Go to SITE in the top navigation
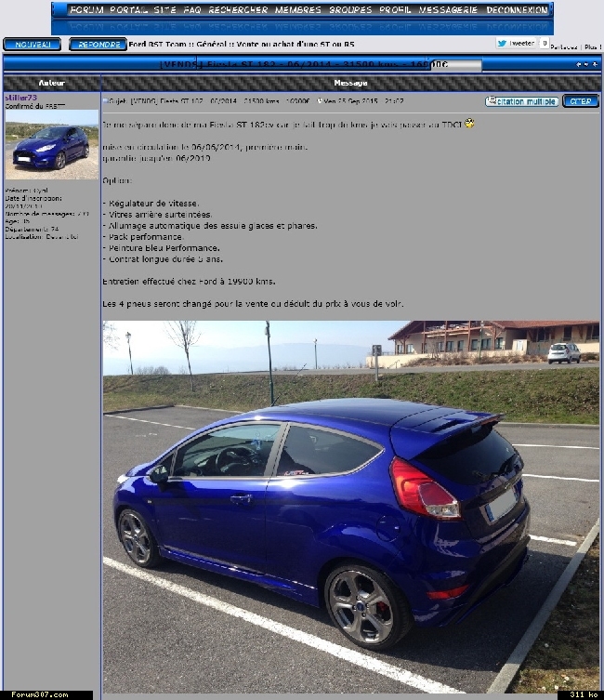The width and height of the screenshot is (604, 700). 165,9
